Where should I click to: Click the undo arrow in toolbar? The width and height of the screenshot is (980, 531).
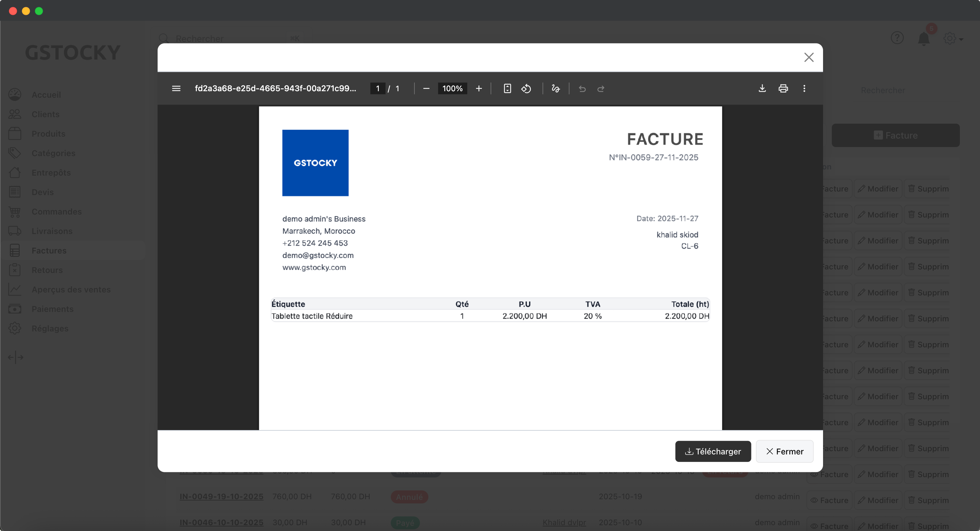tap(582, 89)
